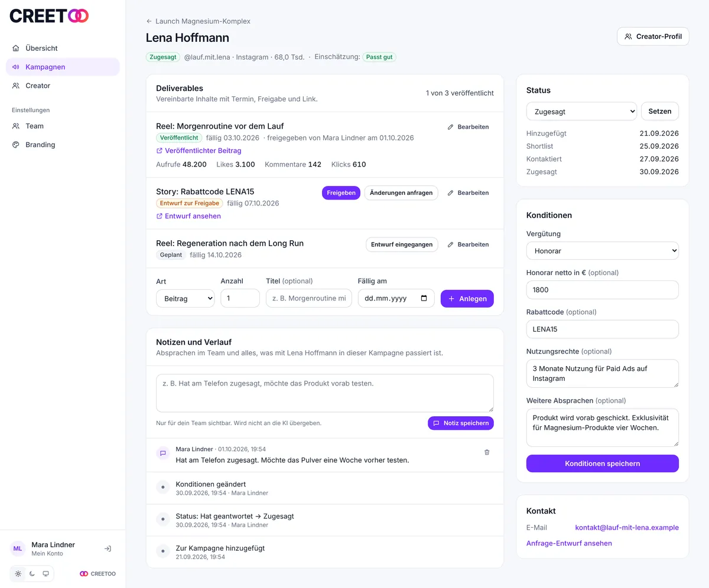
Task: Click the external-link icon beside Entwurf ansehen
Action: pos(160,217)
